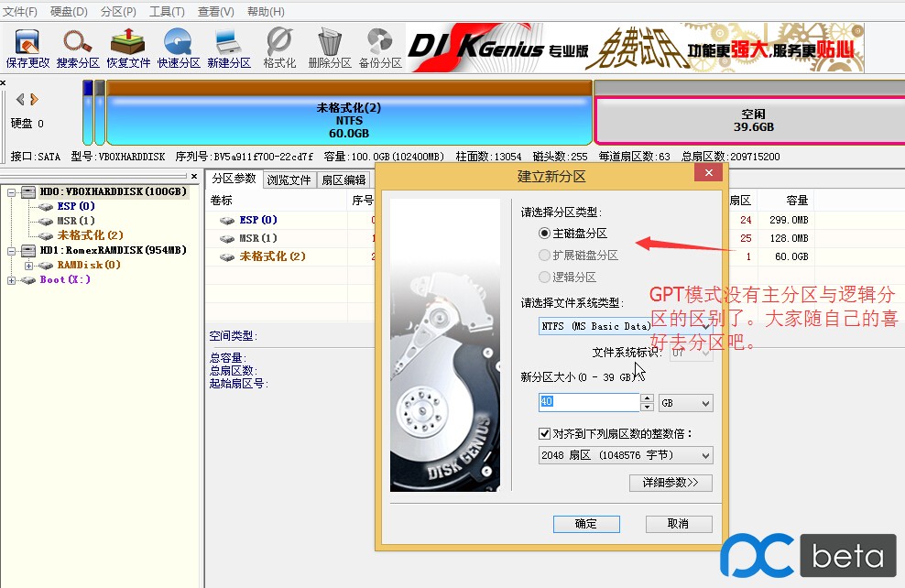Switch to the 扇区编辑 tab
The height and width of the screenshot is (588, 905).
click(343, 180)
